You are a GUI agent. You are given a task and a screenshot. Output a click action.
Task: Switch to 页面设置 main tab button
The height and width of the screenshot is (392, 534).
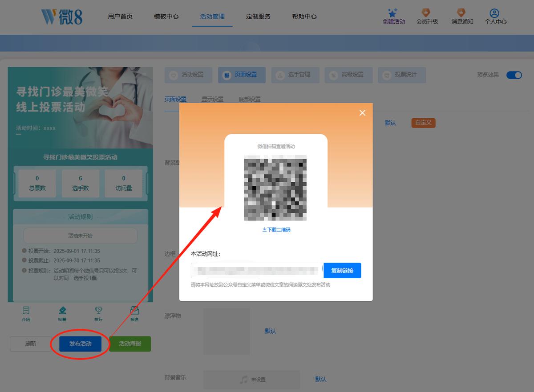(x=242, y=75)
